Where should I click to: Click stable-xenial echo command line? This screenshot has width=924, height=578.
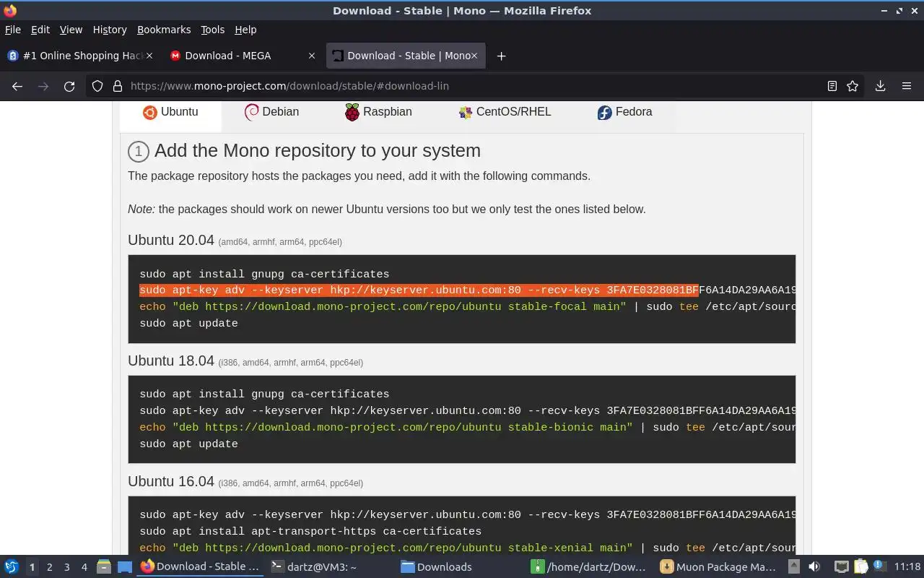pos(468,548)
